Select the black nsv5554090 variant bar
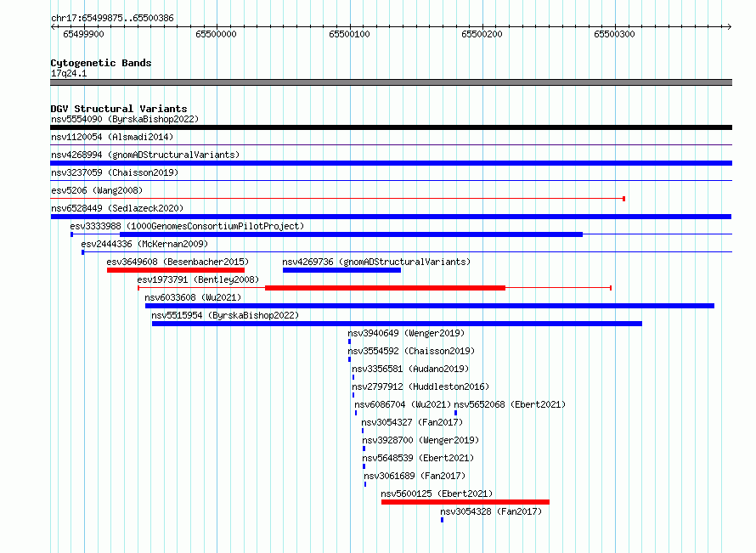This screenshot has height=553, width=756. click(x=391, y=127)
